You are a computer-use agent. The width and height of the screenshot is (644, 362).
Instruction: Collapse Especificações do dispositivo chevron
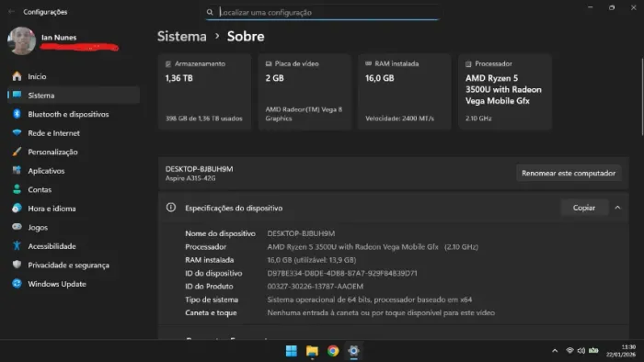click(617, 208)
